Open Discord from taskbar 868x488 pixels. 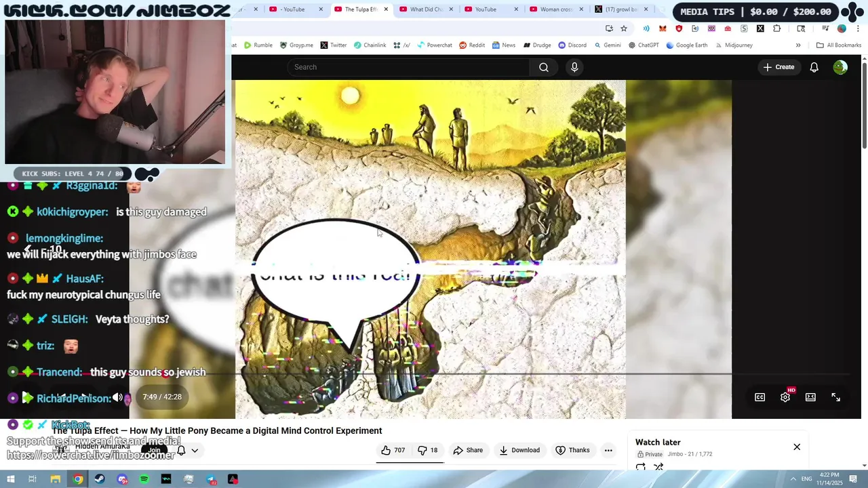click(x=122, y=479)
